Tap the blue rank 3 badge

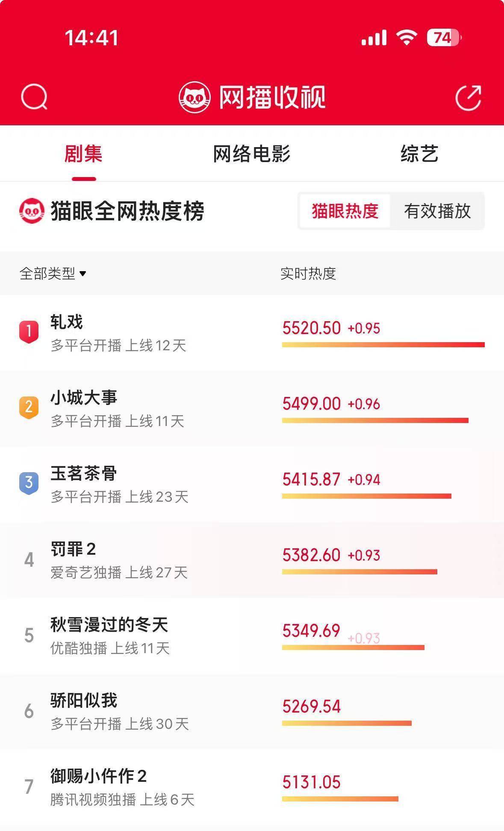(x=29, y=482)
